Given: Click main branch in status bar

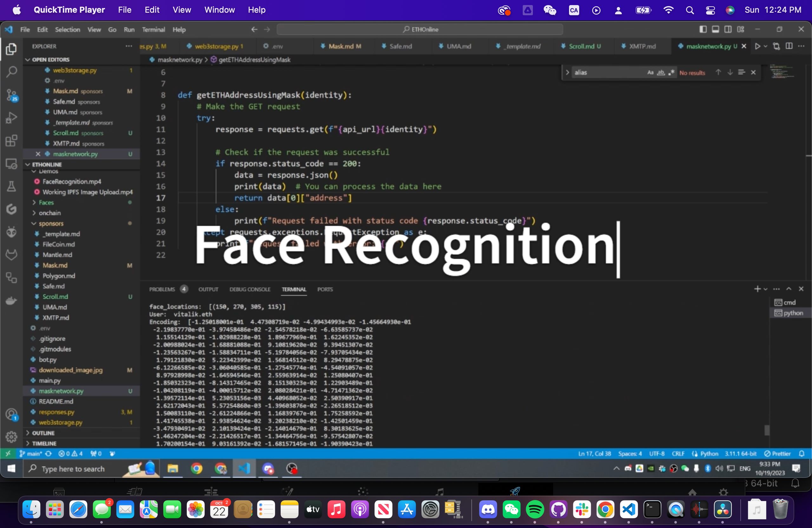Looking at the screenshot, I should 31,454.
